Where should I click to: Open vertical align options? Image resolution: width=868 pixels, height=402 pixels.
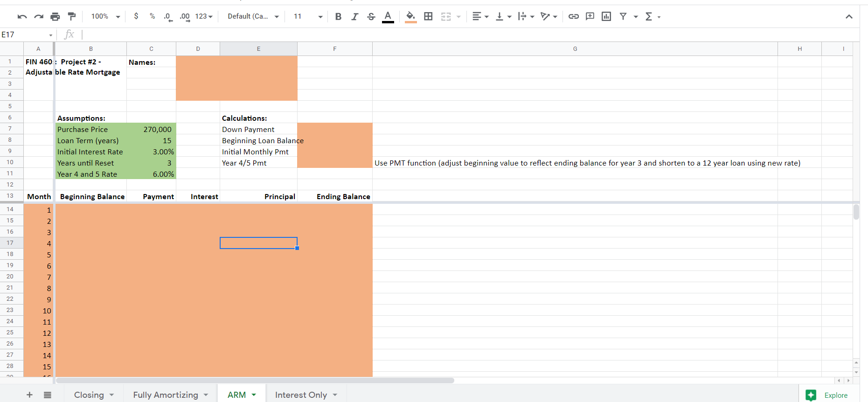(x=503, y=17)
